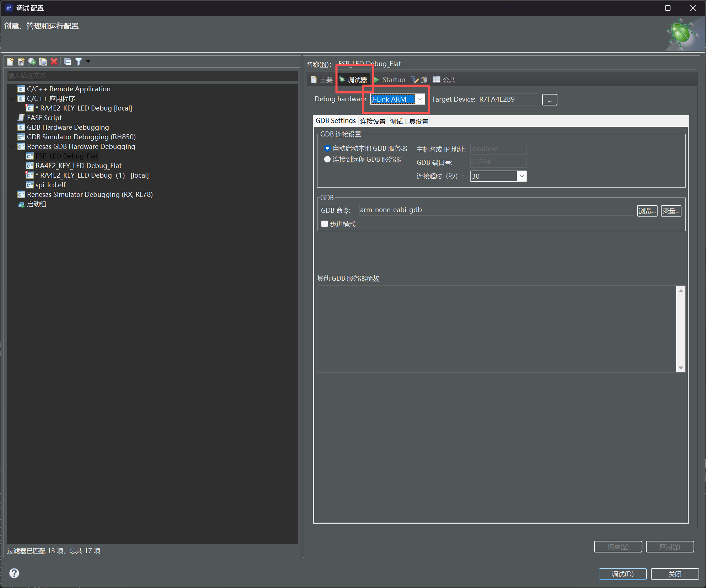This screenshot has height=588, width=706.
Task: Click the new launch configuration icon
Action: click(x=10, y=61)
